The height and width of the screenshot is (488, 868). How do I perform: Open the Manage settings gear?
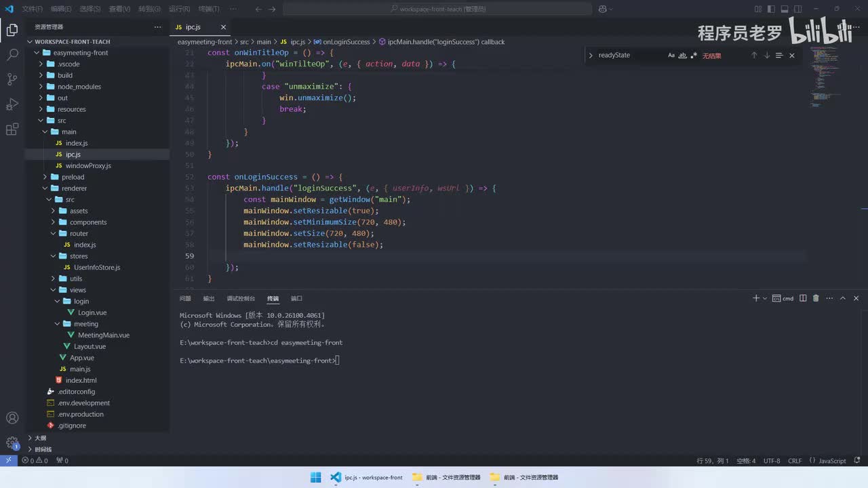pyautogui.click(x=12, y=443)
